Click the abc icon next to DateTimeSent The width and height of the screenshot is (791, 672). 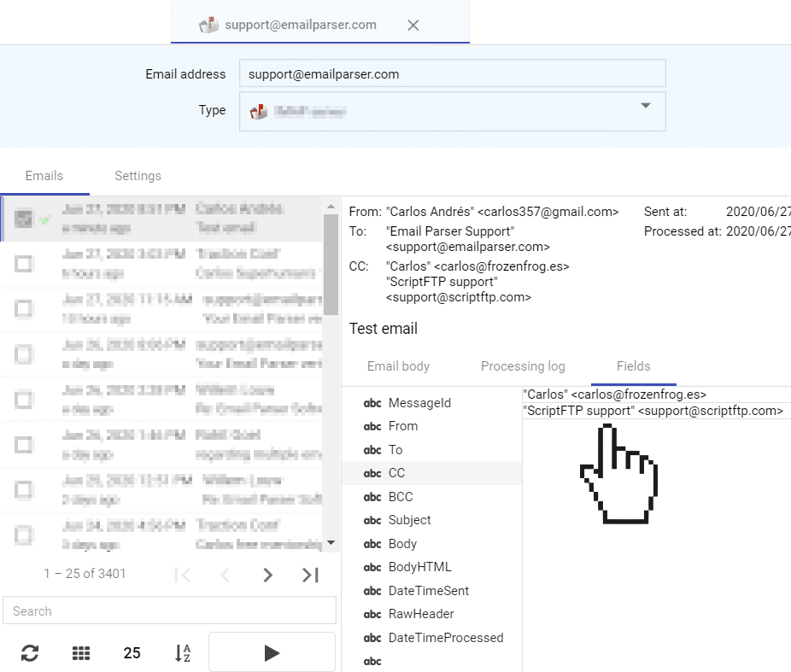[x=372, y=591]
